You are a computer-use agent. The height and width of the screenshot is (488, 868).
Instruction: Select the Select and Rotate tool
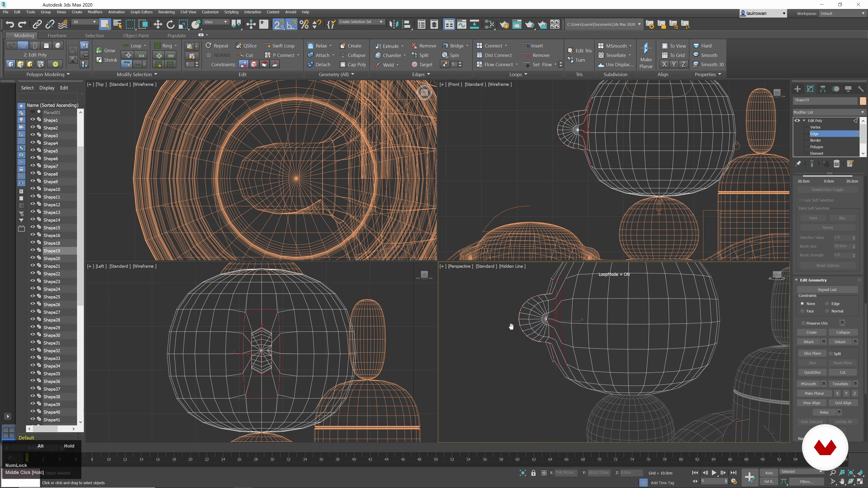(170, 24)
